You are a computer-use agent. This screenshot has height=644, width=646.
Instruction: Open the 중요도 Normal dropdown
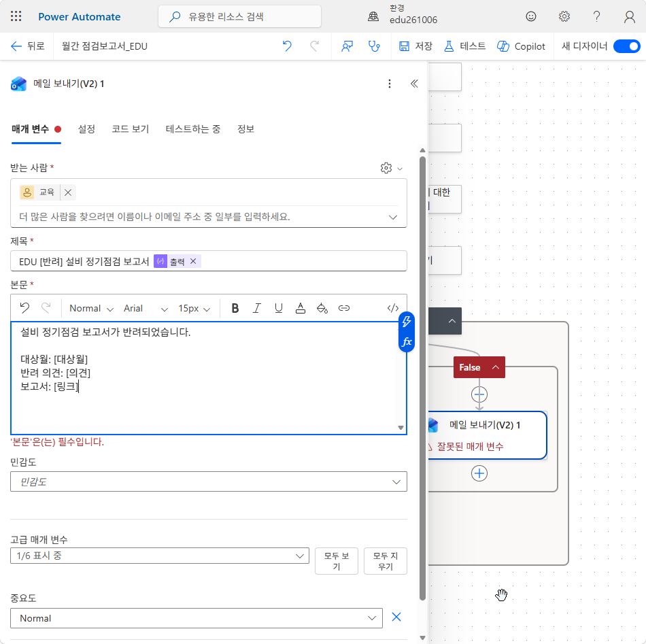[x=197, y=618]
